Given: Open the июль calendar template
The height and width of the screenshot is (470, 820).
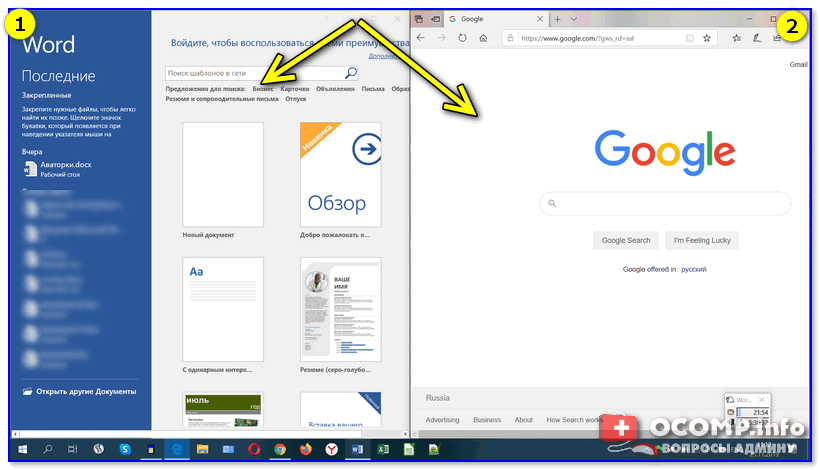Looking at the screenshot, I should (x=223, y=409).
